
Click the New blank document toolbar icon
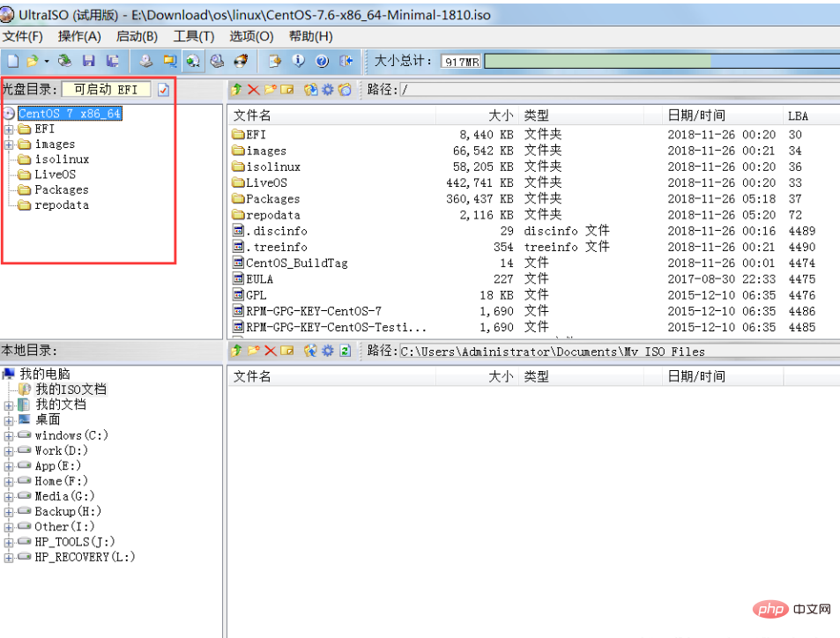pyautogui.click(x=13, y=61)
